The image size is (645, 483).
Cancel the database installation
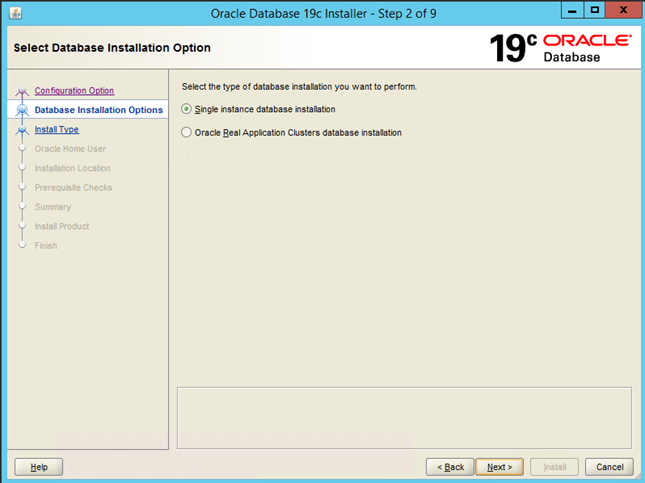coord(610,467)
